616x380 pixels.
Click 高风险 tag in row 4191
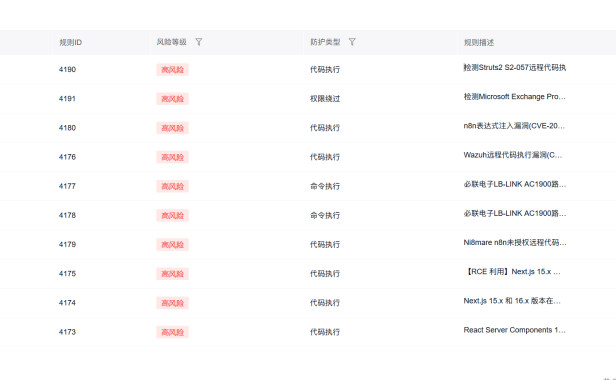click(172, 99)
